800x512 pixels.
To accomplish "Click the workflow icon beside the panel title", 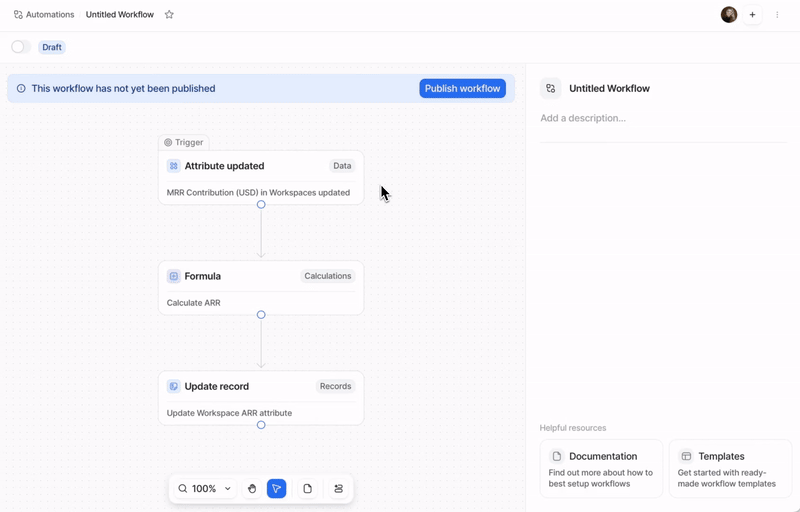I will coord(551,89).
